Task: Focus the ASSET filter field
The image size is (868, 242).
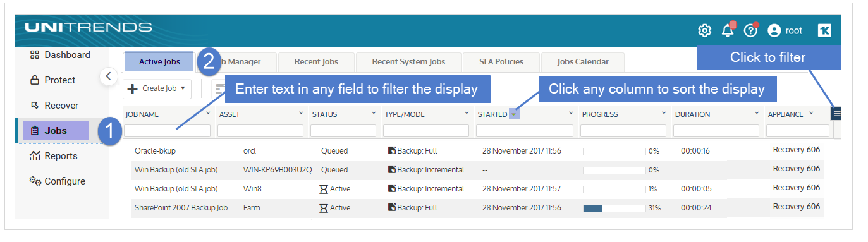Action: coord(260,131)
